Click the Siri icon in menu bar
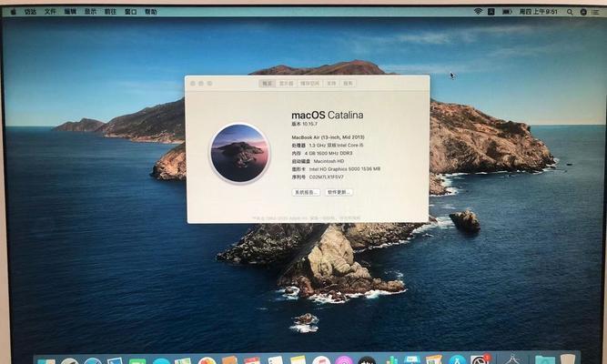Image resolution: width=607 pixels, height=364 pixels. [x=583, y=12]
